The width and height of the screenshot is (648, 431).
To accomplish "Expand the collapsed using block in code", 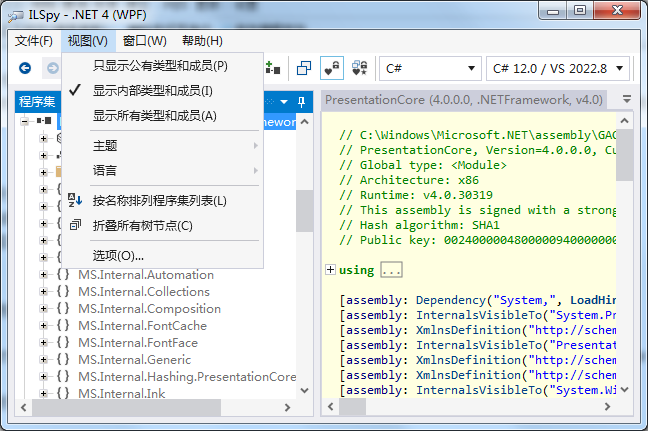I will [331, 270].
